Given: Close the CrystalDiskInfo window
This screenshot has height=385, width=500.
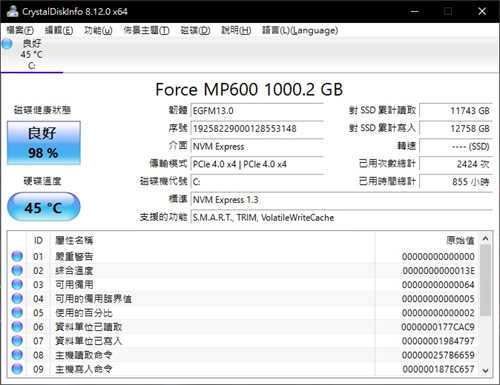Looking at the screenshot, I should click(482, 11).
